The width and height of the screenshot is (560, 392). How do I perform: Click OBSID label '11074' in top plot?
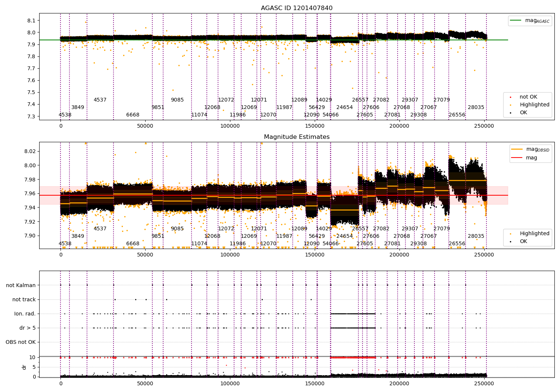coord(199,115)
